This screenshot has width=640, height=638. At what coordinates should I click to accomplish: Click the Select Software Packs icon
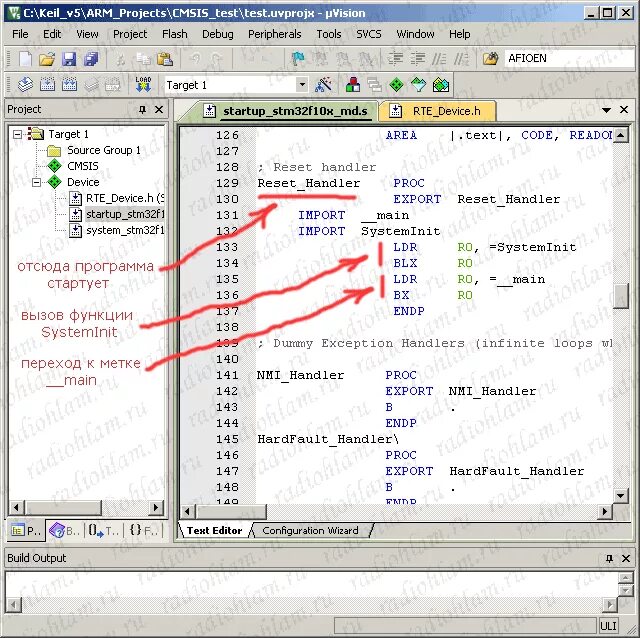pos(418,85)
